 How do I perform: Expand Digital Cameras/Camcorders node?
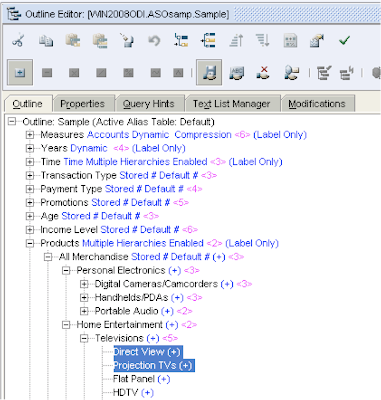[84, 284]
